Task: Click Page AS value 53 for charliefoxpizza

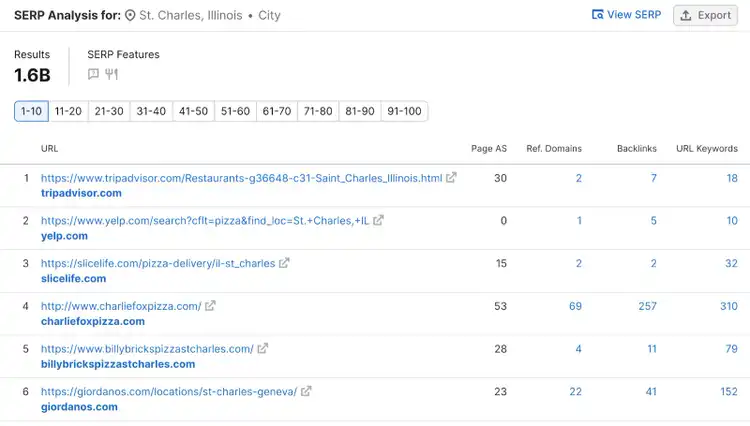Action: (x=500, y=306)
